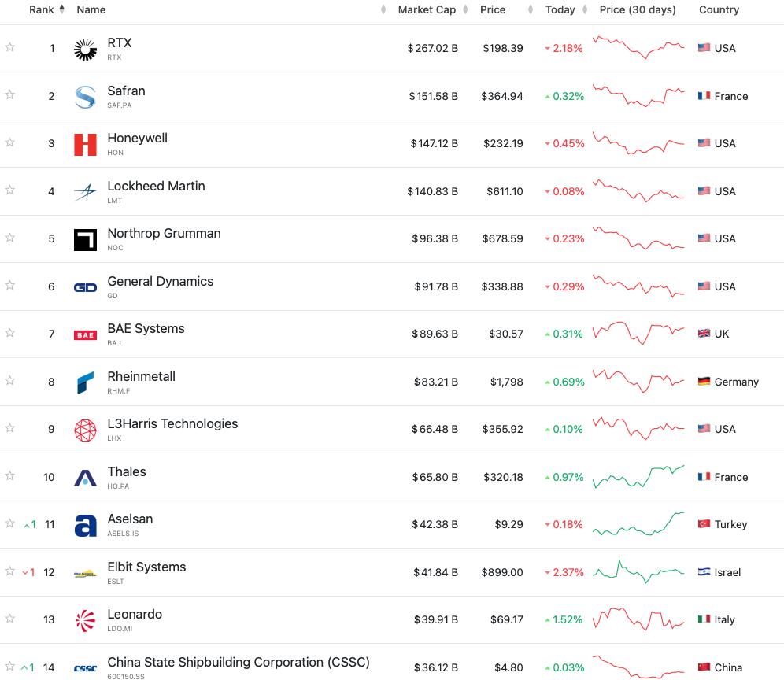Click the Aselsan blue logo
The height and width of the screenshot is (691, 784).
point(85,525)
